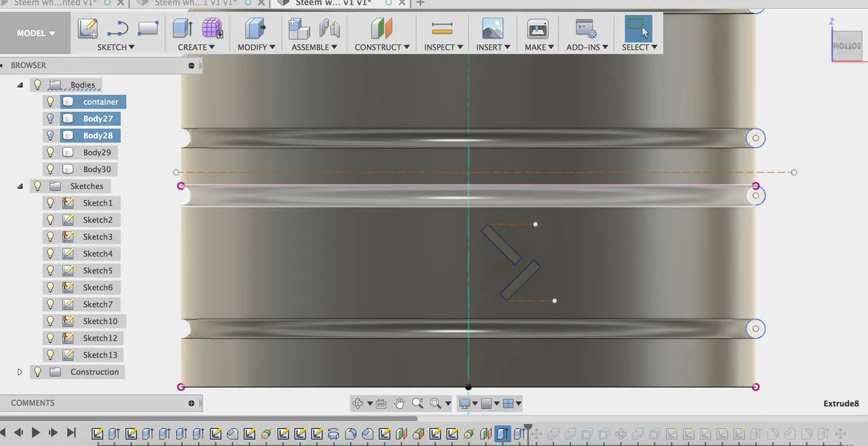Select Sketch10 in the browser tree
Screen dimensions: 868x446
[x=100, y=321]
